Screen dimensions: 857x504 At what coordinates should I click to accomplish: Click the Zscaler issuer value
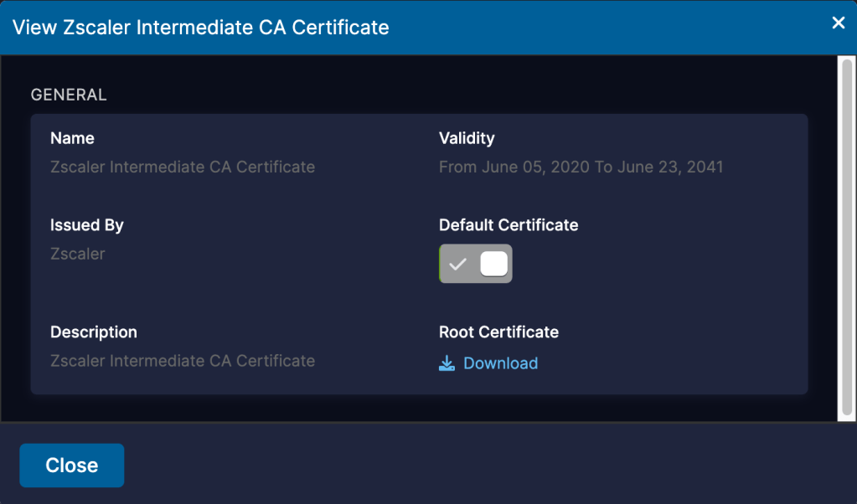(x=78, y=254)
